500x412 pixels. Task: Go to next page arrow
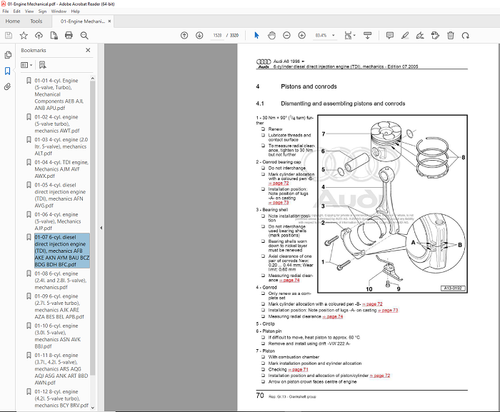tap(199, 35)
